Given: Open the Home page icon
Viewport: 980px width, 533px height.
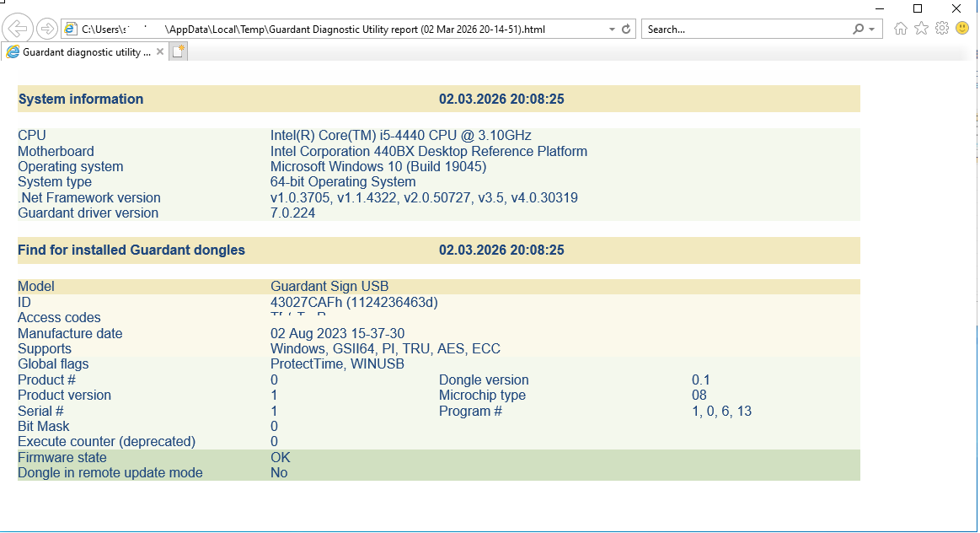Looking at the screenshot, I should tap(900, 29).
